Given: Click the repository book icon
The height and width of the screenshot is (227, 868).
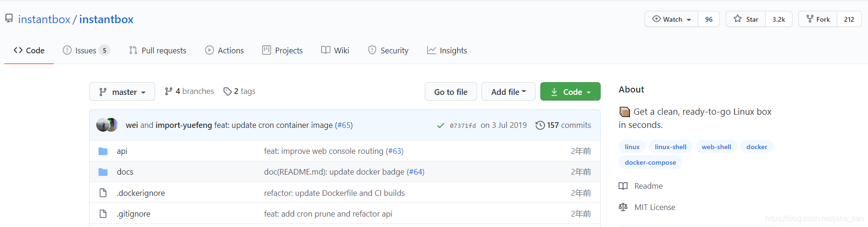Looking at the screenshot, I should click(9, 18).
